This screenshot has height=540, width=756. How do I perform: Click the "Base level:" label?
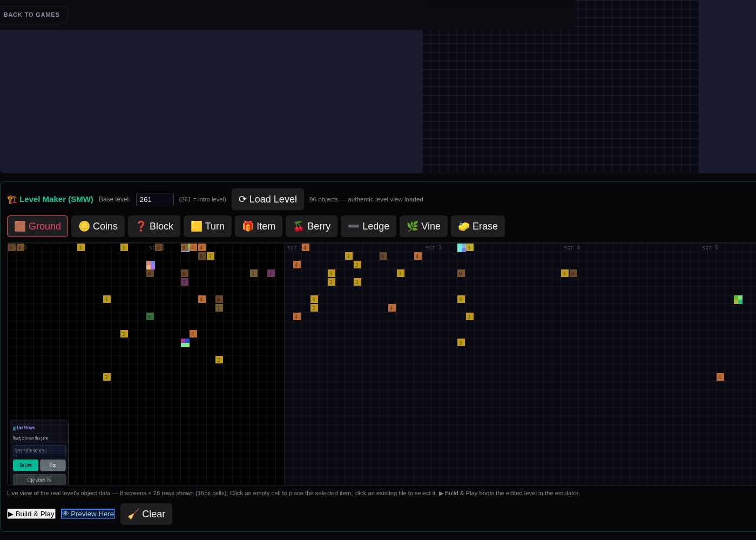pos(114,199)
